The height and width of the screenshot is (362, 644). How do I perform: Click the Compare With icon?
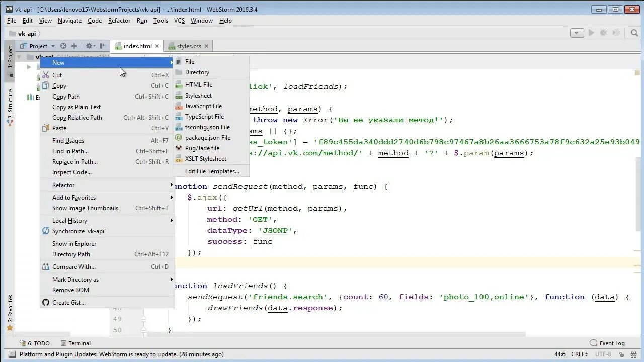tap(46, 266)
